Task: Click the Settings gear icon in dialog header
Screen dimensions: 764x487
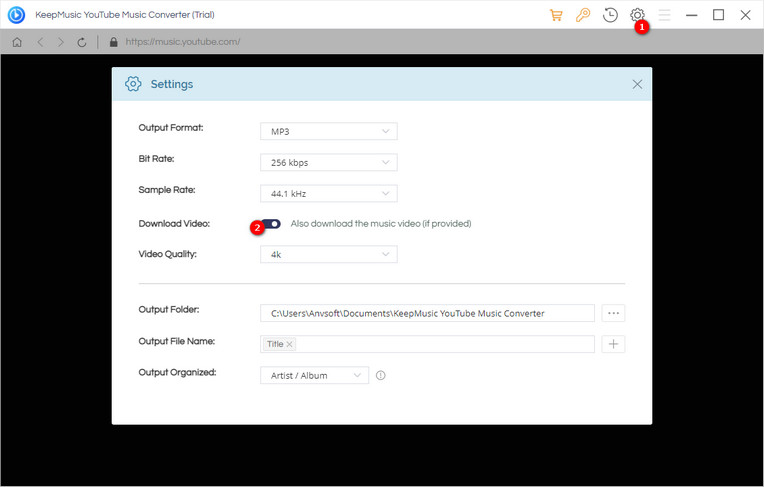Action: coord(133,84)
